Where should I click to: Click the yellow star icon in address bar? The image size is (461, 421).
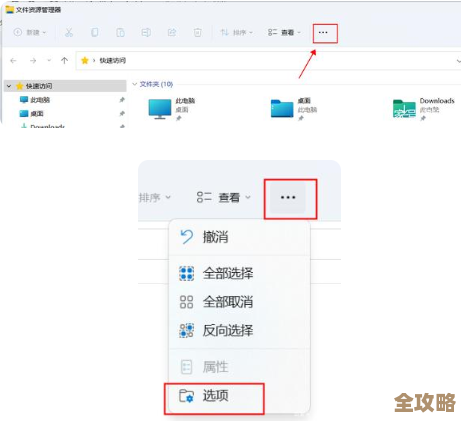tap(85, 60)
